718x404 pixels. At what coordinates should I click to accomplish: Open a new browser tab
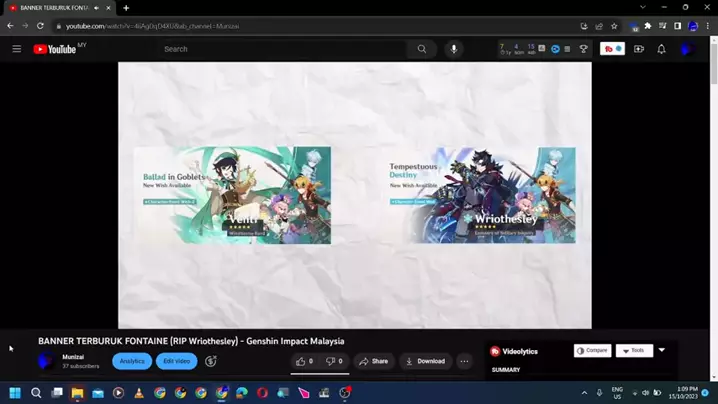[x=126, y=8]
